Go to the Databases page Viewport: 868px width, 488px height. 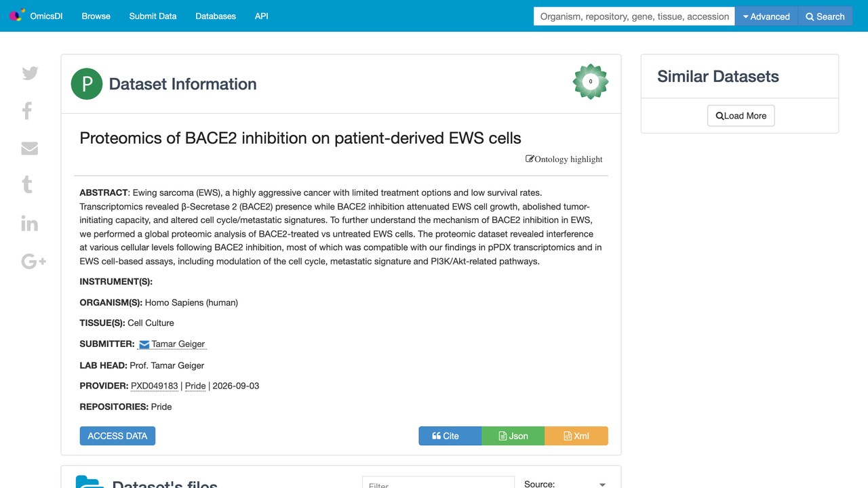point(216,16)
